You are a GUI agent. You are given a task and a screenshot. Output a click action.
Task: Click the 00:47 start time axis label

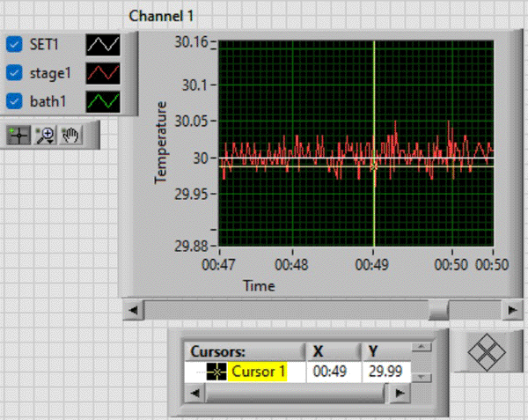tap(218, 265)
